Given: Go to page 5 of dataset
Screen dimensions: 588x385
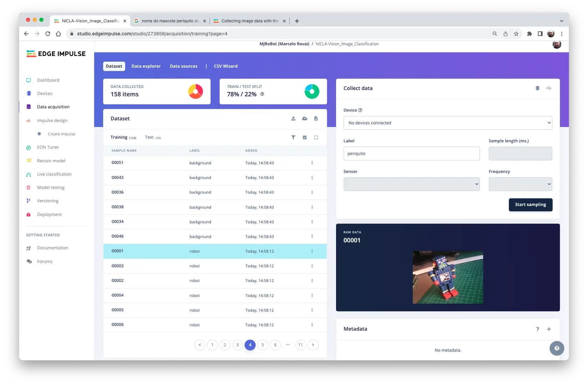Looking at the screenshot, I should [263, 345].
